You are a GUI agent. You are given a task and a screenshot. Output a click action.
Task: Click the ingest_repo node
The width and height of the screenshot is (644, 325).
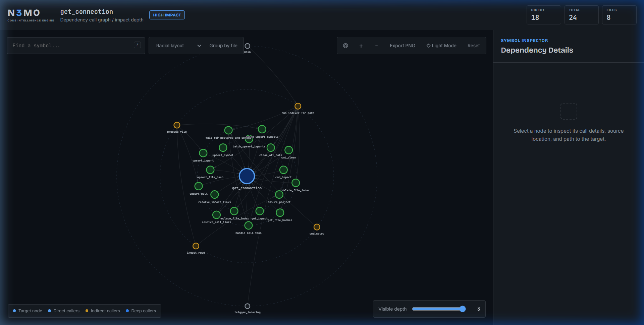pos(196,246)
